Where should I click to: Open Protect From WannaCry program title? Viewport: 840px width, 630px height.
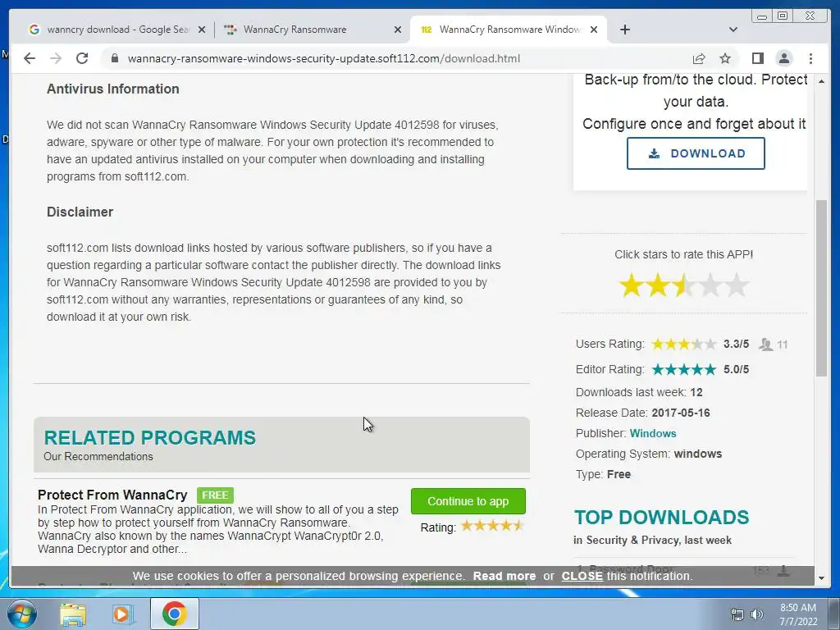112,495
